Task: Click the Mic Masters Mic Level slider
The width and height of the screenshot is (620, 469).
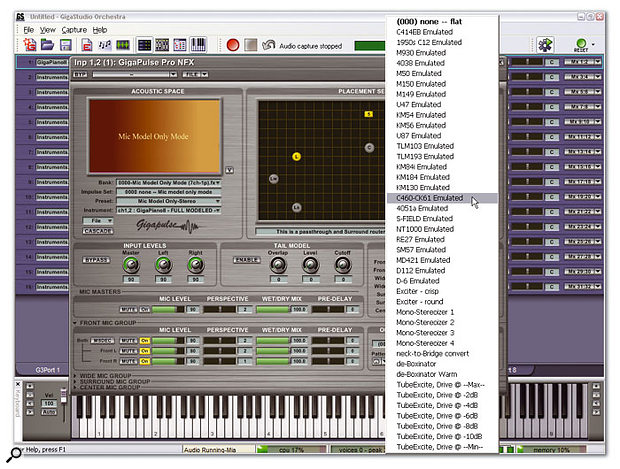Action: 168,309
